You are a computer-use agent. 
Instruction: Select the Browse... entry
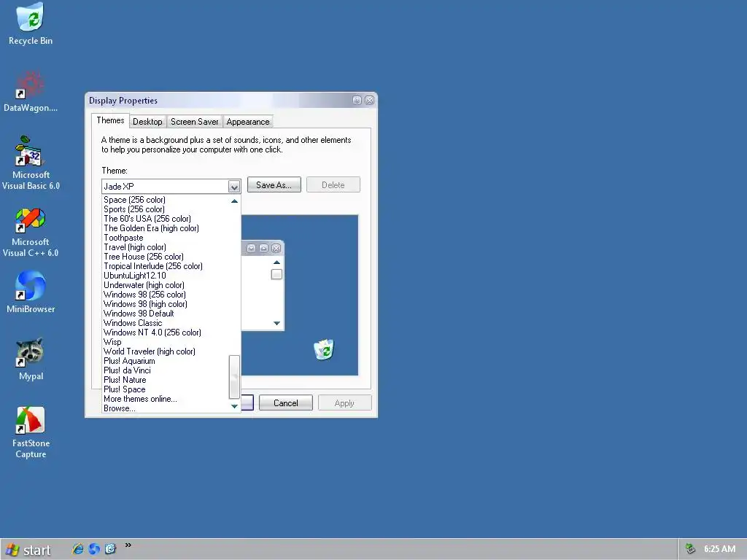(166, 408)
